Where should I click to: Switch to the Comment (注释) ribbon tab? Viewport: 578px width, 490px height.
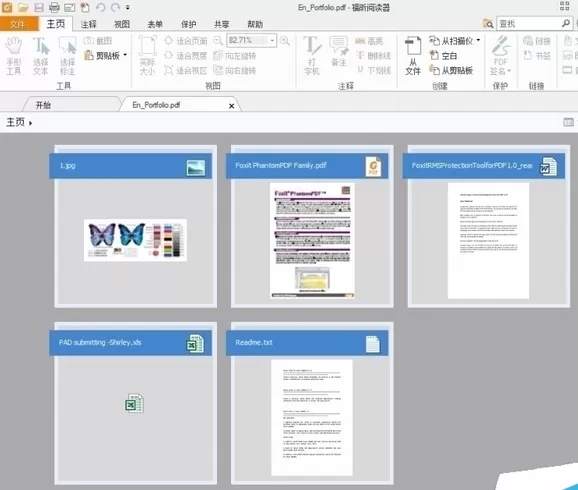pyautogui.click(x=88, y=24)
